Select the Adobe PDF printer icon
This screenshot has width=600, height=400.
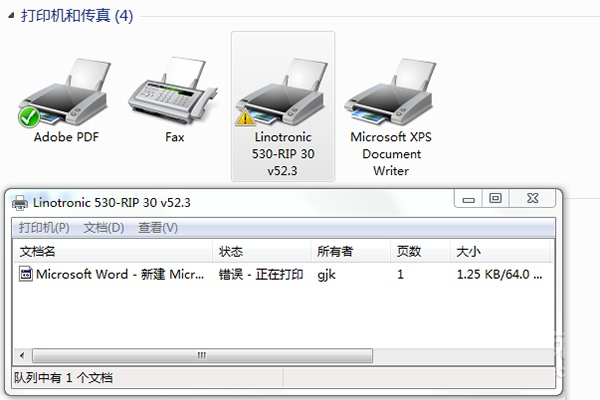coord(65,92)
